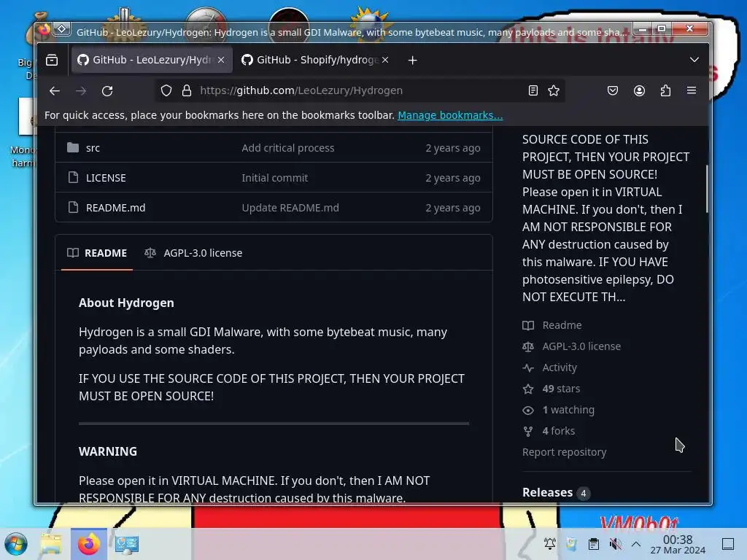This screenshot has height=560, width=747.
Task: Open the Firefox account menu
Action: [x=639, y=90]
